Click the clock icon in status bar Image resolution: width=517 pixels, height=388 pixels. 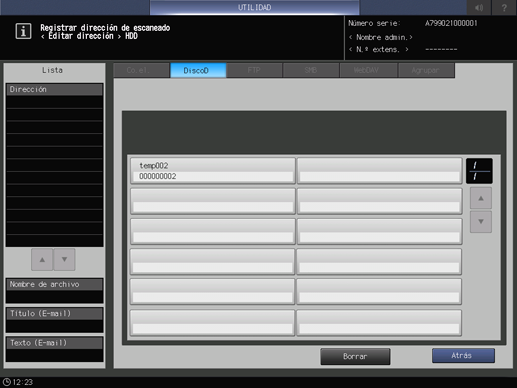[7, 382]
